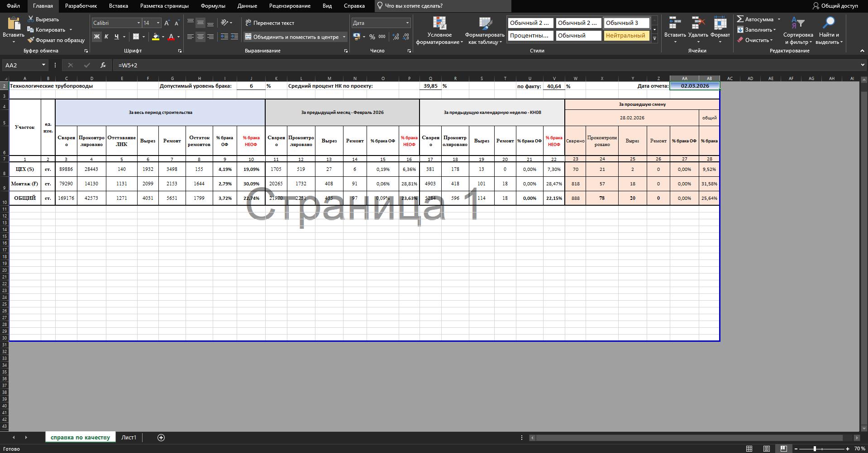Click the Cut scissors icon
This screenshot has height=453, width=868.
click(31, 19)
